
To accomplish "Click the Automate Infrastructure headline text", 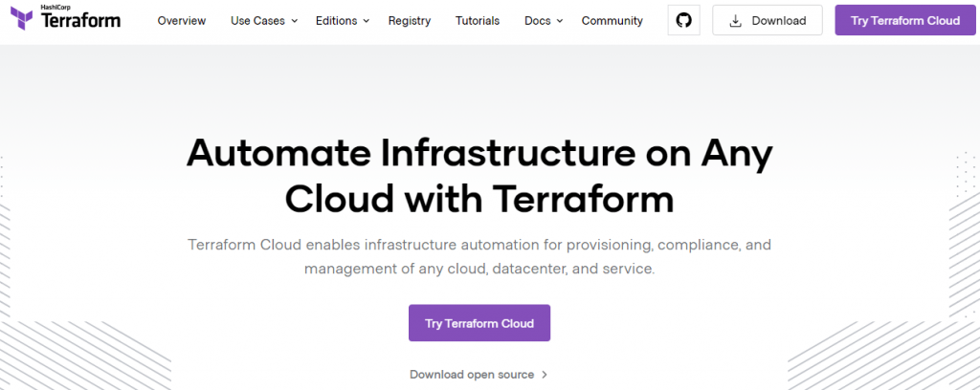I will point(479,176).
